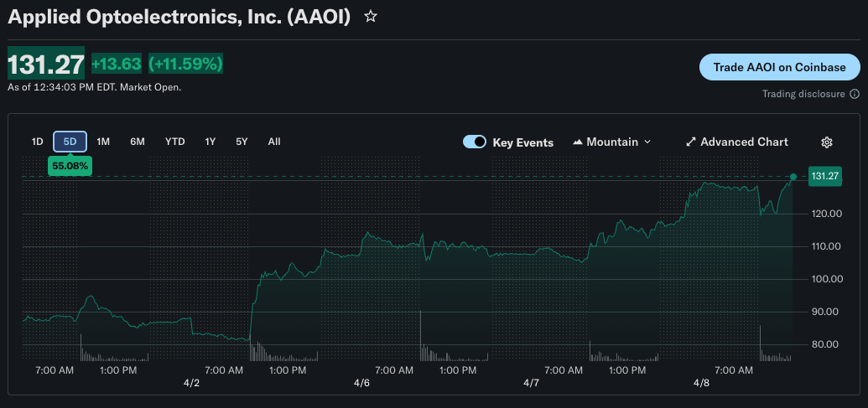The image size is (868, 408).
Task: Click the Mountain chart type icon
Action: (577, 142)
